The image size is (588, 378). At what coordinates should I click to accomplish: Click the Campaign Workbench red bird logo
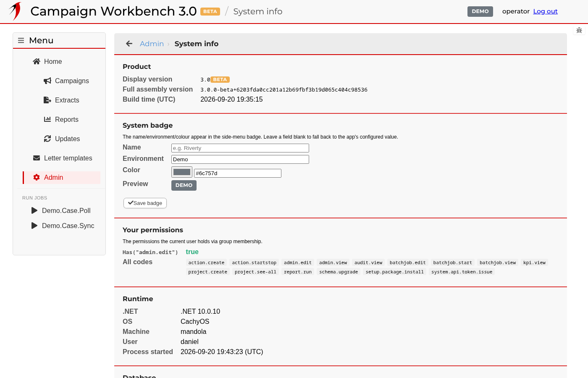[15, 11]
